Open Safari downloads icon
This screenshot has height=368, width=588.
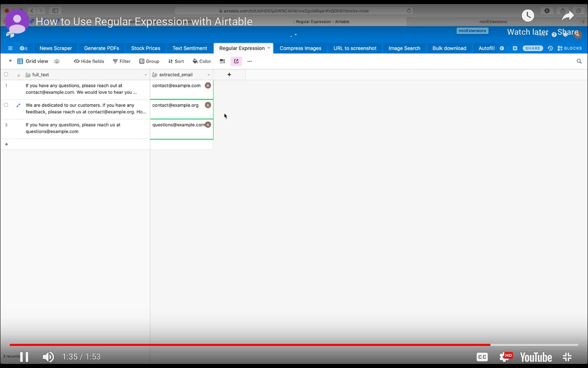click(x=547, y=11)
